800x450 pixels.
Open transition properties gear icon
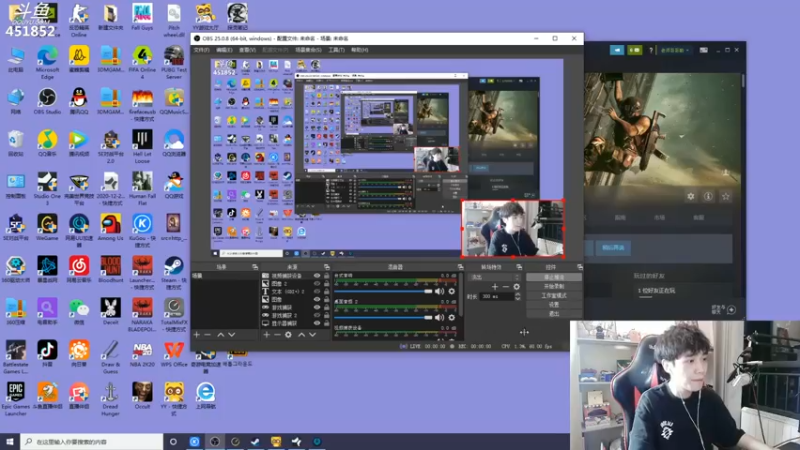[517, 287]
